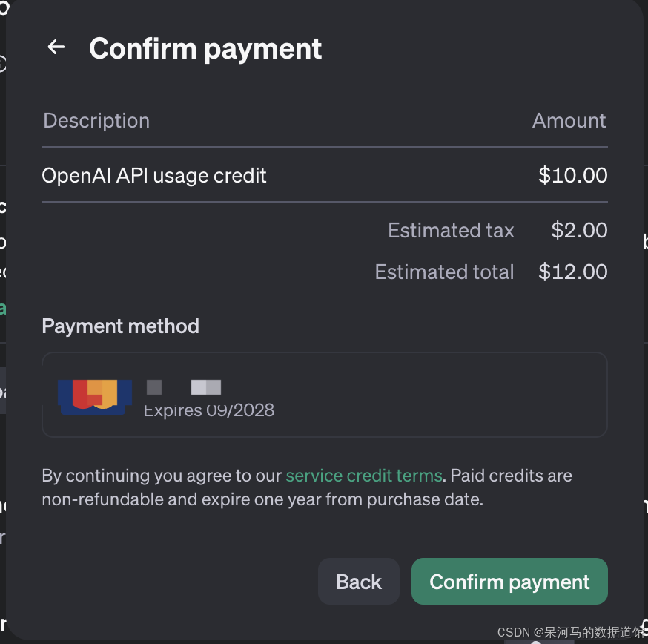Click the OpenAI API usage credit row
This screenshot has height=644, width=648.
[x=325, y=175]
